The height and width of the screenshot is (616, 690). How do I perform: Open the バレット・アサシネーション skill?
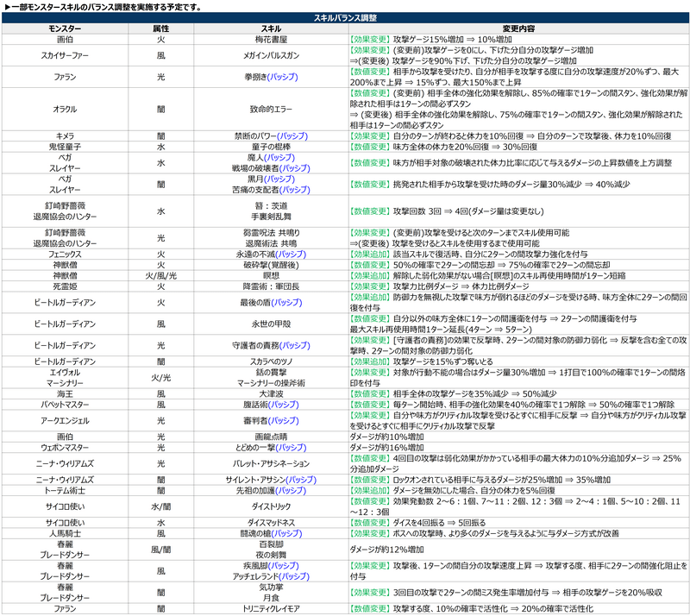[x=270, y=463]
